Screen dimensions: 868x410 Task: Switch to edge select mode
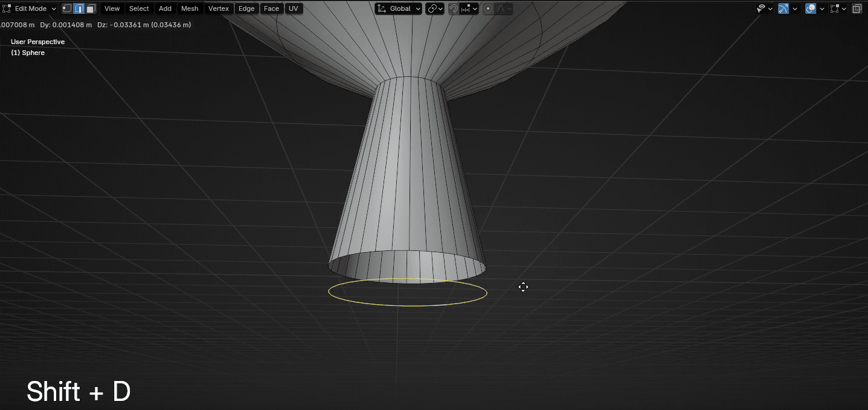point(79,8)
